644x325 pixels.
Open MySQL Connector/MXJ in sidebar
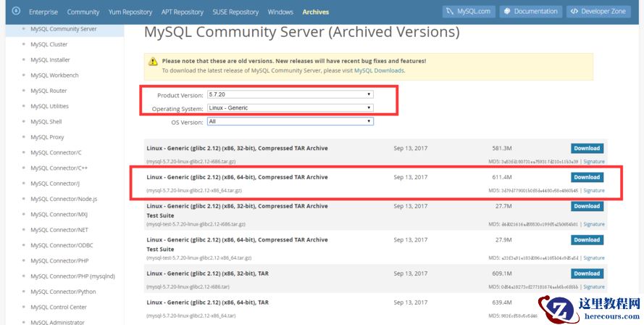(x=59, y=214)
